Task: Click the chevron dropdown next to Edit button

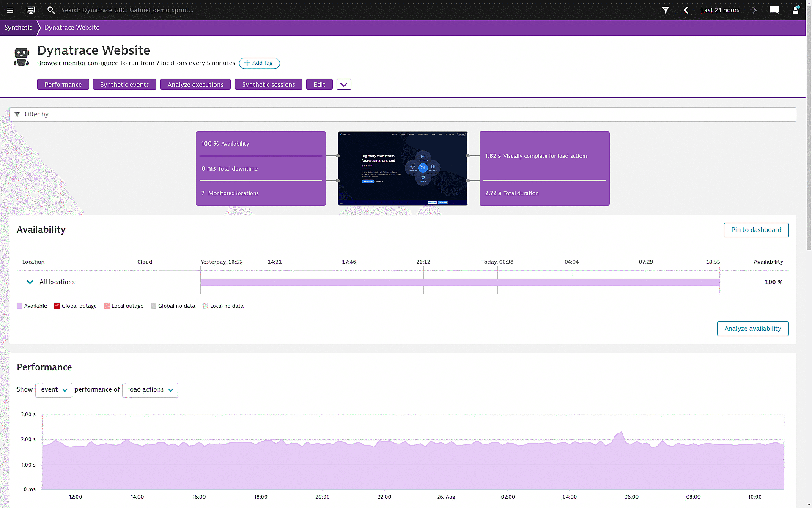Action: [x=344, y=84]
